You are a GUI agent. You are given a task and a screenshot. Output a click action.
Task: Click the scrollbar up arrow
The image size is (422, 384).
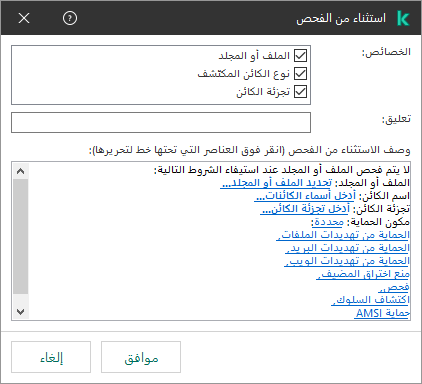click(20, 171)
